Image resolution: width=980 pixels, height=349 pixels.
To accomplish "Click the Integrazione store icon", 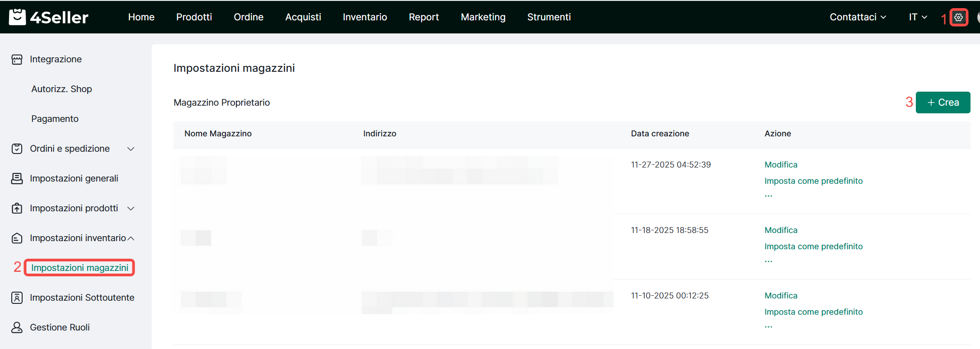I will pyautogui.click(x=17, y=60).
